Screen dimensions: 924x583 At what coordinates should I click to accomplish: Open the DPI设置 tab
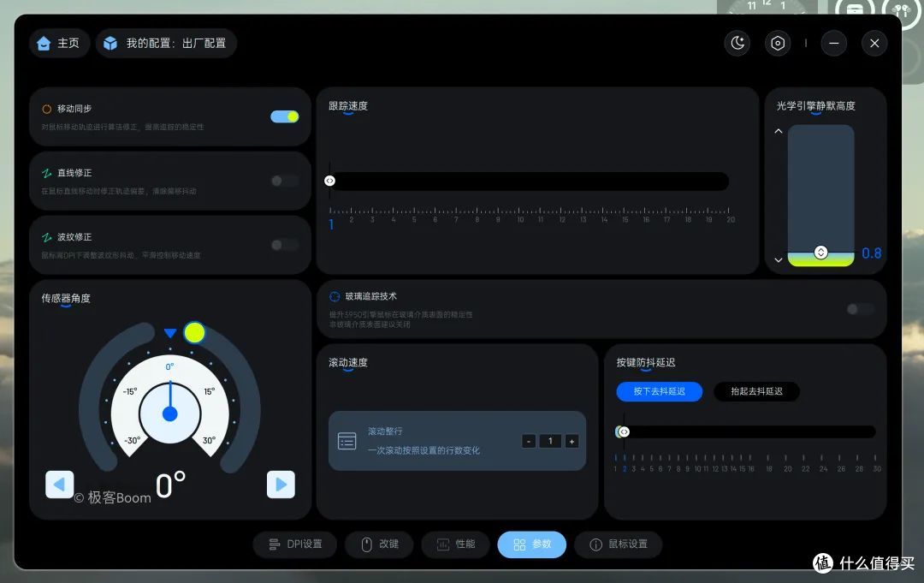click(295, 544)
